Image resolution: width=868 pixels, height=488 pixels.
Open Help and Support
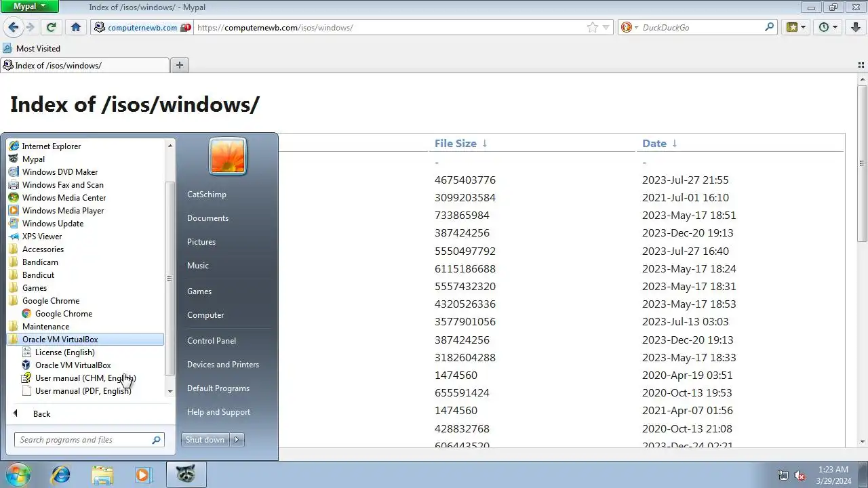tap(227, 412)
